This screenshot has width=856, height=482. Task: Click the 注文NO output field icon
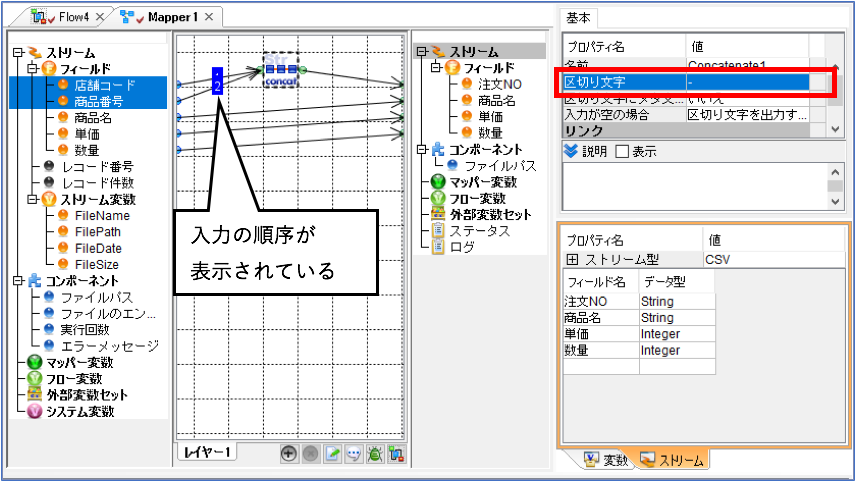coord(467,84)
